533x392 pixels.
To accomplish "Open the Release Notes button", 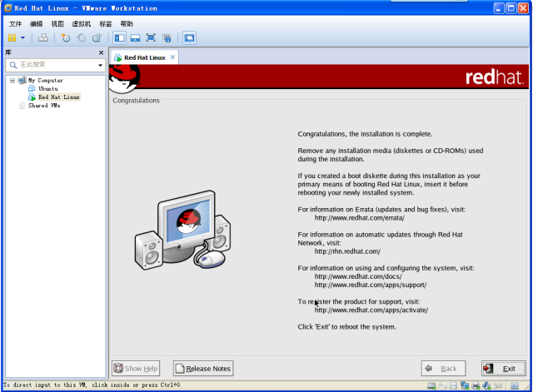I will (x=203, y=369).
